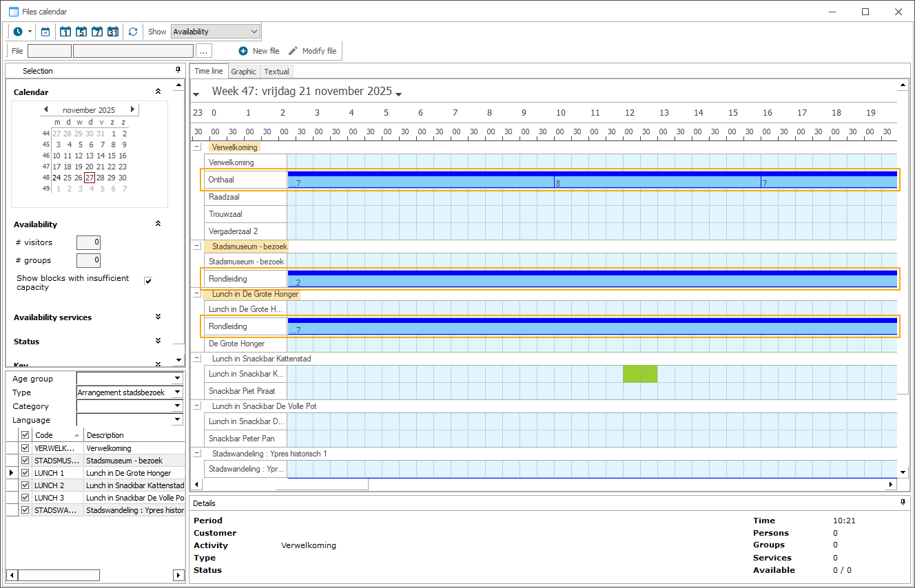The image size is (915, 588).
Task: Click the # visitors input field
Action: [x=88, y=242]
